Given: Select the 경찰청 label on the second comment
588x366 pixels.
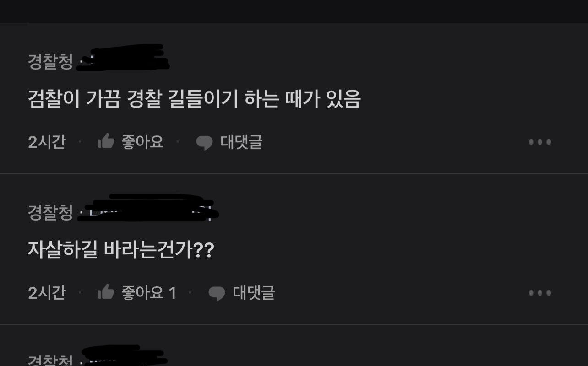Looking at the screenshot, I should pos(50,212).
